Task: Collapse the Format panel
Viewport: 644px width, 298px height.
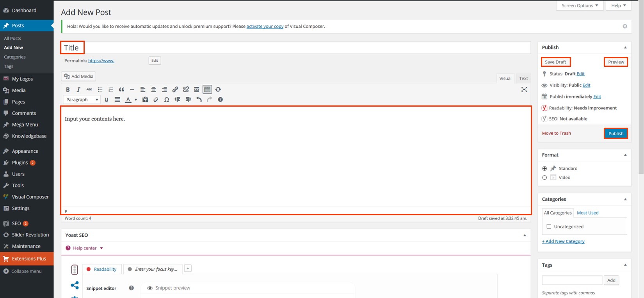Action: click(x=625, y=155)
